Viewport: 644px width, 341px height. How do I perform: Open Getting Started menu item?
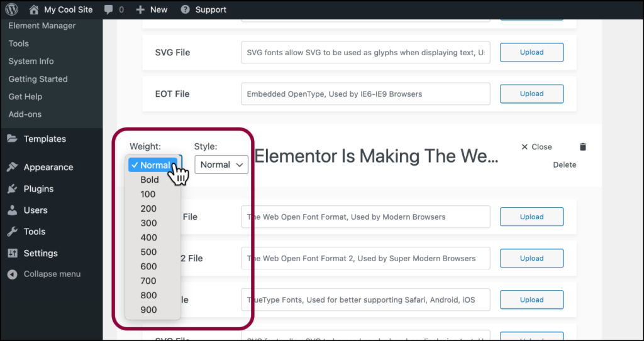pyautogui.click(x=38, y=78)
